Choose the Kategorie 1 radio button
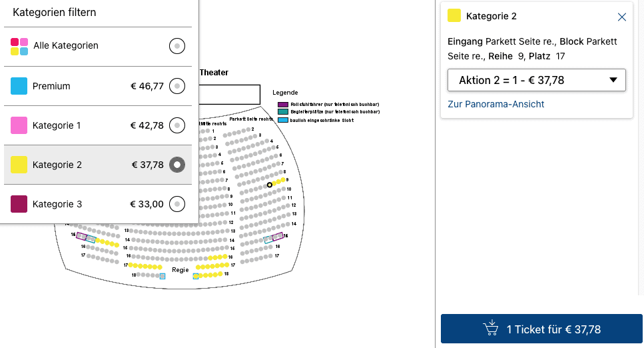This screenshot has height=348, width=644. [176, 125]
